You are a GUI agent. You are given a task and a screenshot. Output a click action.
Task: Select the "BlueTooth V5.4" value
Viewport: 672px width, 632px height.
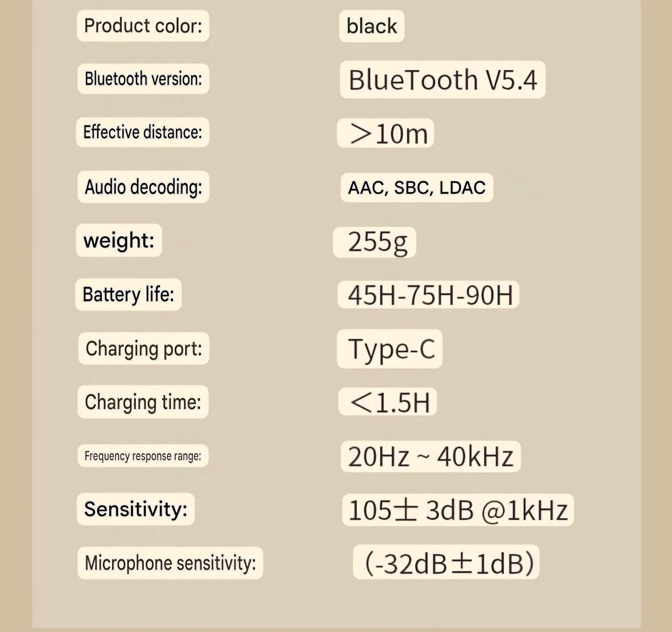point(442,80)
